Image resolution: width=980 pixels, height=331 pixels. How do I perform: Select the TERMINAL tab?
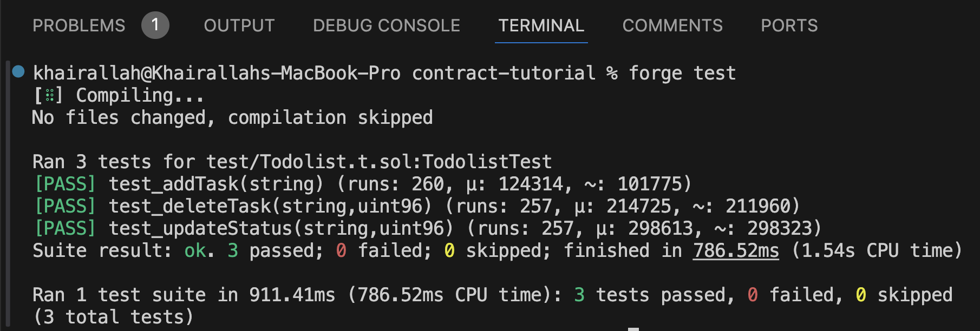pyautogui.click(x=541, y=25)
